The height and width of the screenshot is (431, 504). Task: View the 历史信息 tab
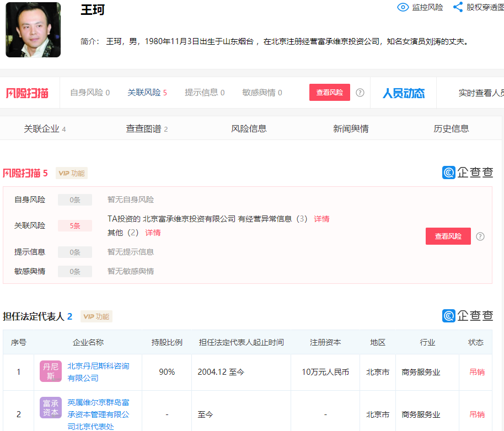point(451,128)
